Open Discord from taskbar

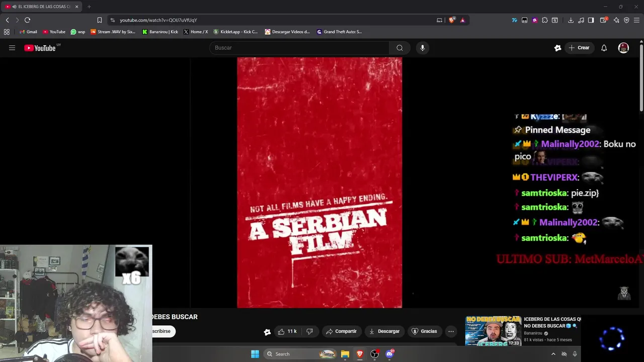[x=389, y=354]
